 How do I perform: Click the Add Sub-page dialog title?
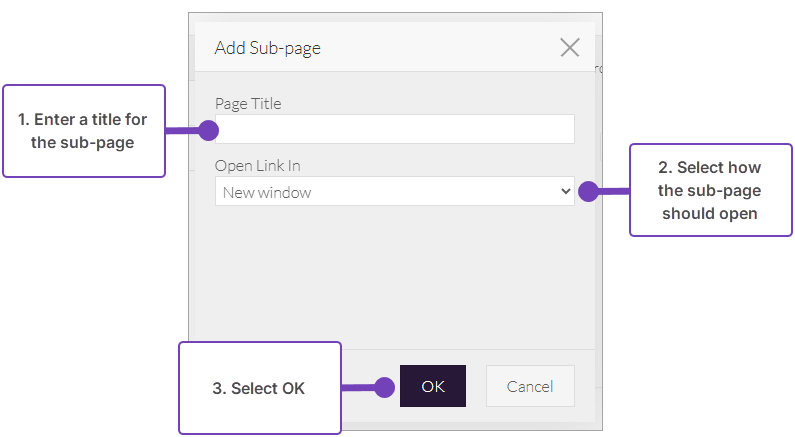268,47
